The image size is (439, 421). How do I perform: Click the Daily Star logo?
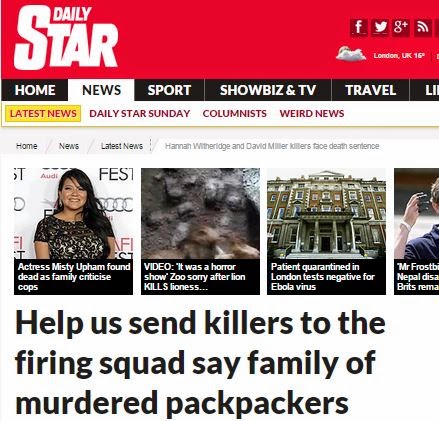coord(66,38)
